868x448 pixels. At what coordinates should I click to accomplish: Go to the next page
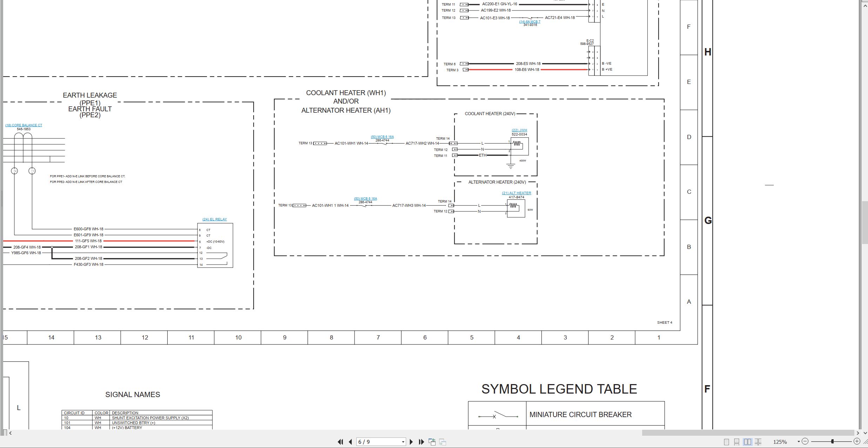411,442
